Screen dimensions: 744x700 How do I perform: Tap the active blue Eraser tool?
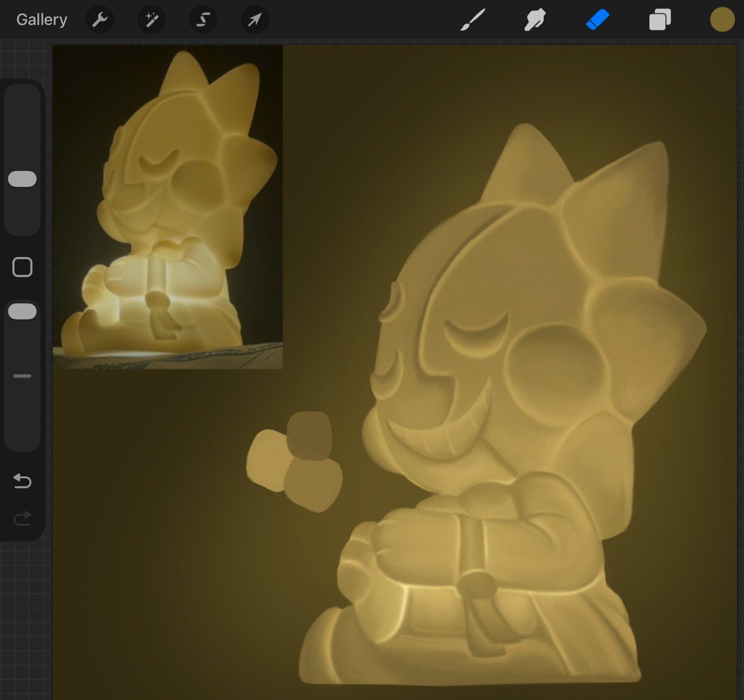click(x=597, y=19)
